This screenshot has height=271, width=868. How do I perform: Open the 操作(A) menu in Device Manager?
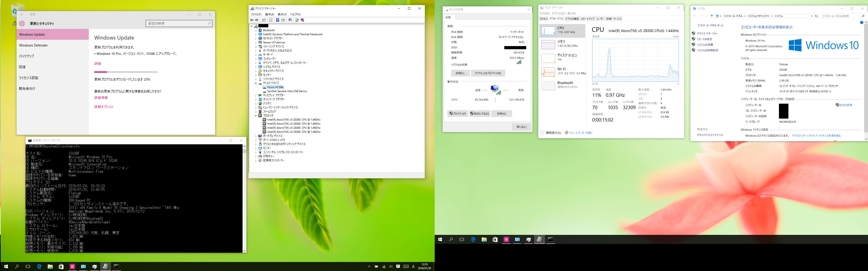click(270, 14)
